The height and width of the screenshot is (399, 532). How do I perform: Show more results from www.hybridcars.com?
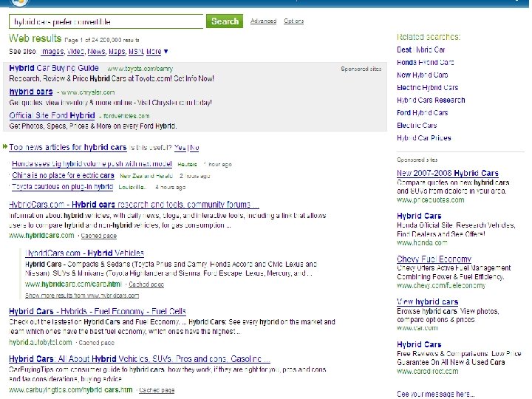[x=82, y=296]
